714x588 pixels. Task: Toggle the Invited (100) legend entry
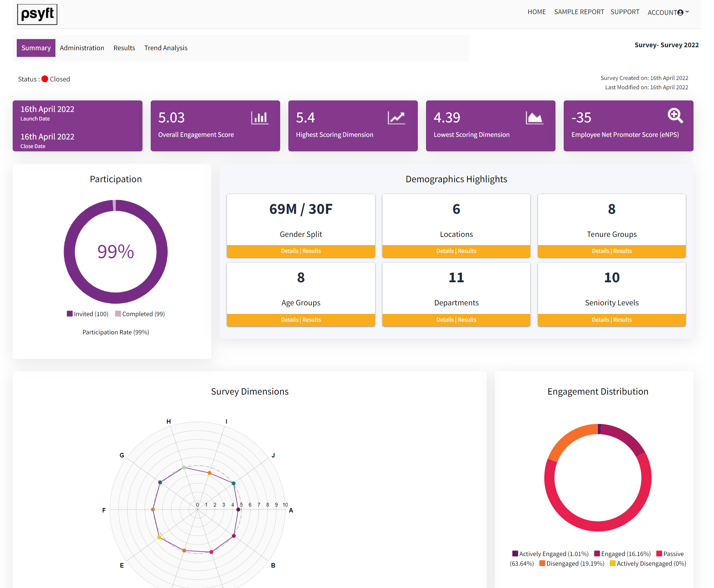pos(87,314)
